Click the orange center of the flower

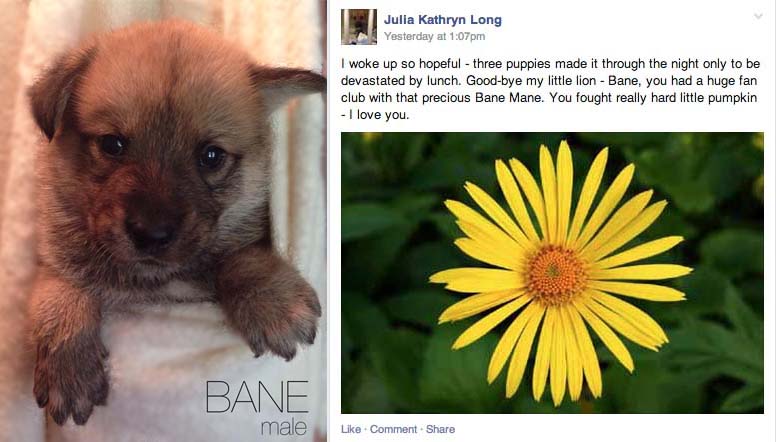556,274
